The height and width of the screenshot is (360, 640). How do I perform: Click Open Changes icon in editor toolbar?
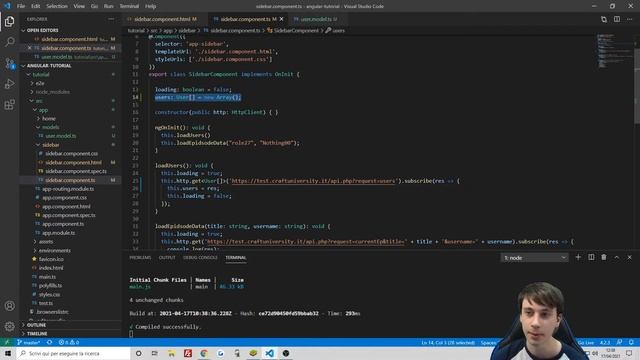(604, 19)
